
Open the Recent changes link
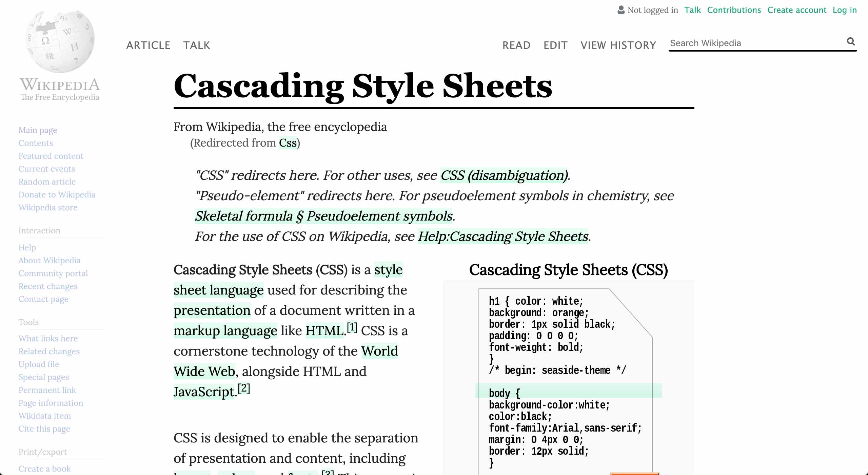48,286
